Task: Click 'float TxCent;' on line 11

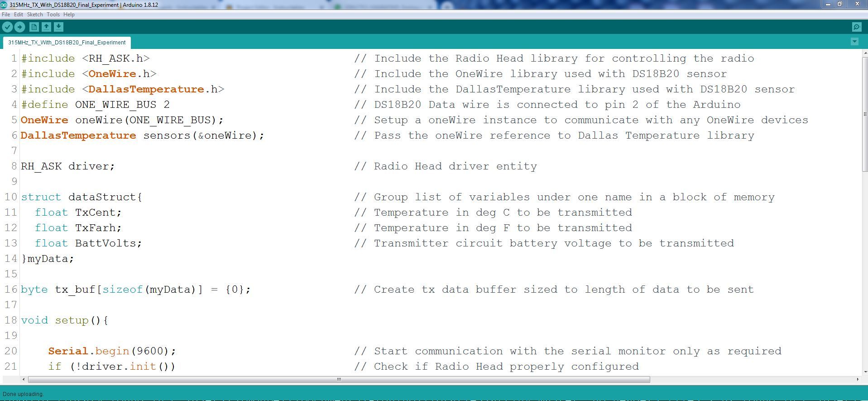Action: (78, 213)
